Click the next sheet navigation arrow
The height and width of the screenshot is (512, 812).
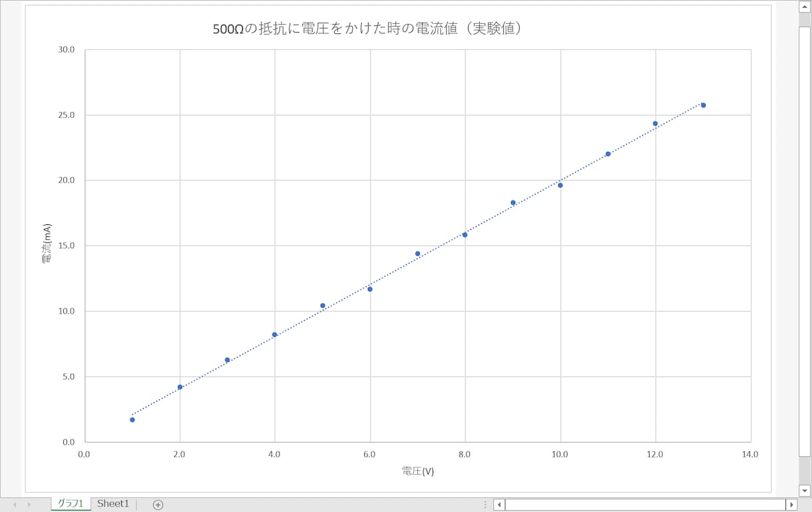pyautogui.click(x=29, y=505)
